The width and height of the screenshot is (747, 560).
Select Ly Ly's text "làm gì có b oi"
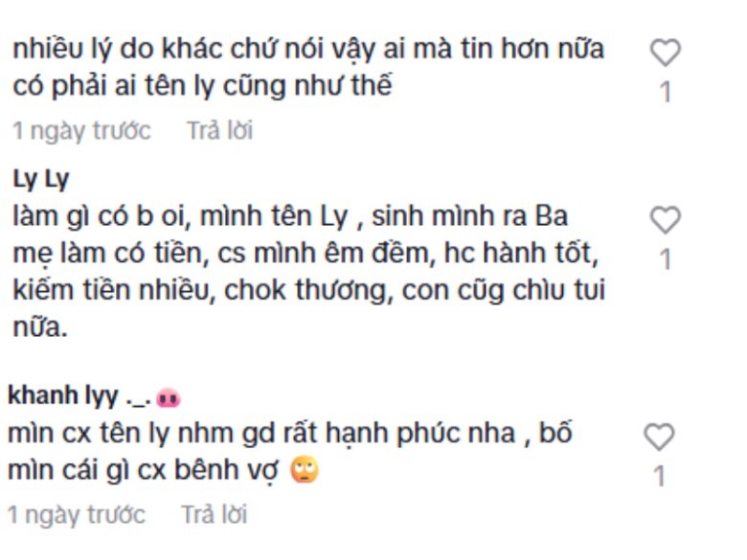tap(102, 216)
